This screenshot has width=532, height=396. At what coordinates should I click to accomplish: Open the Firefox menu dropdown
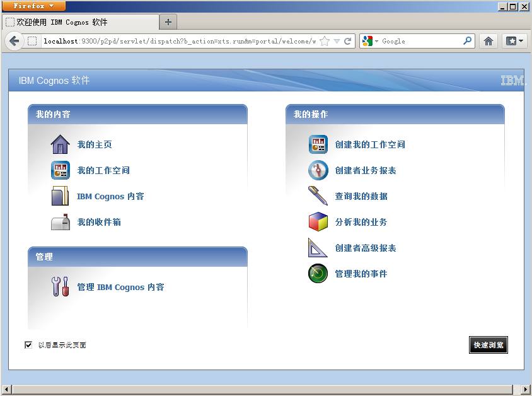tap(33, 6)
